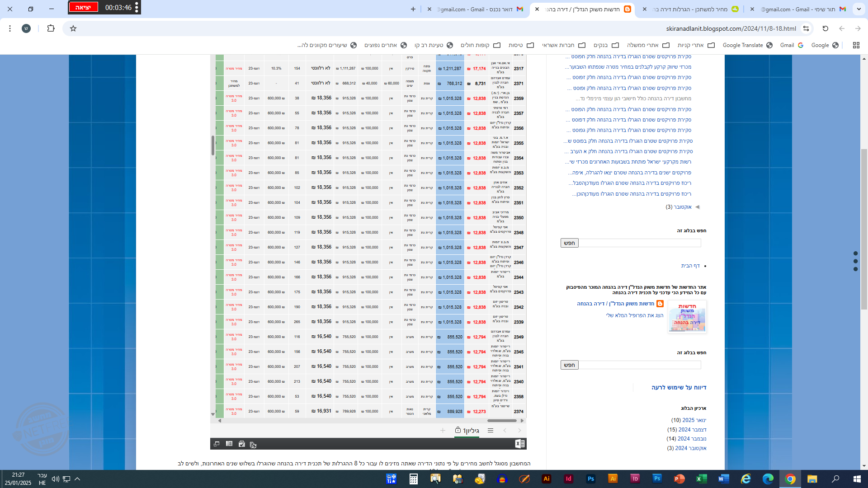Open the all-sheets list hamburger icon
Screen dimensions: 868x488
pyautogui.click(x=491, y=431)
